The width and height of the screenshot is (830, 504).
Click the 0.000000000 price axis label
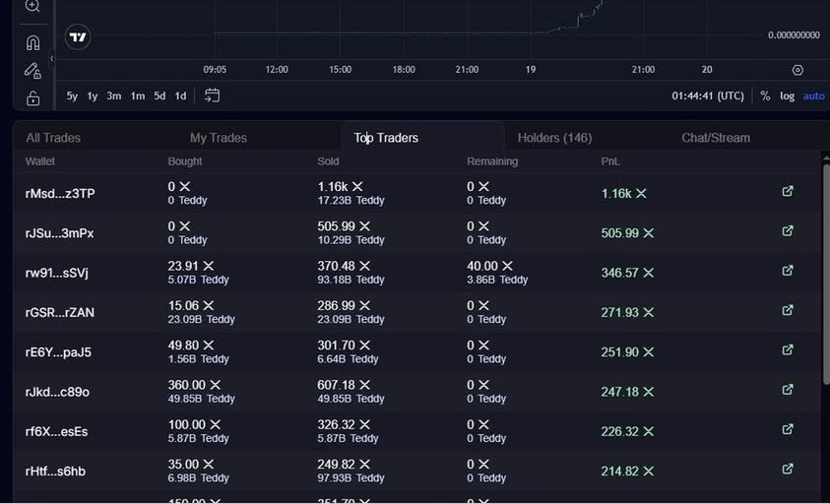click(x=794, y=35)
